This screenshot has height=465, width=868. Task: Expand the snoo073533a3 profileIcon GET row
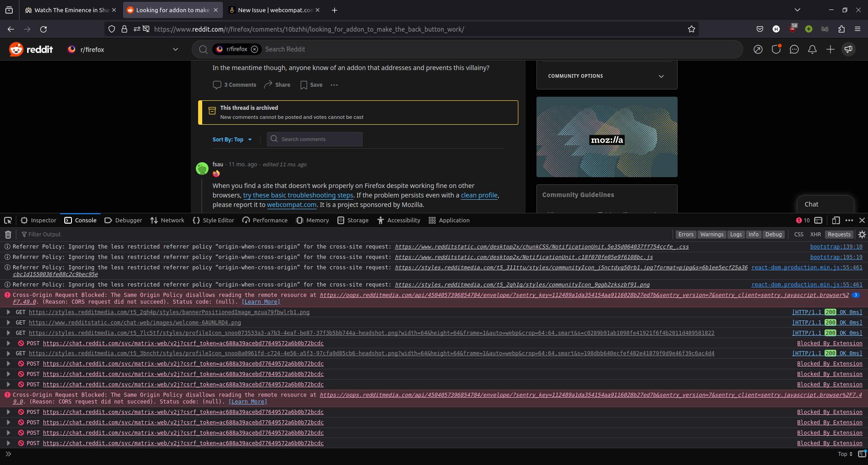(8, 333)
